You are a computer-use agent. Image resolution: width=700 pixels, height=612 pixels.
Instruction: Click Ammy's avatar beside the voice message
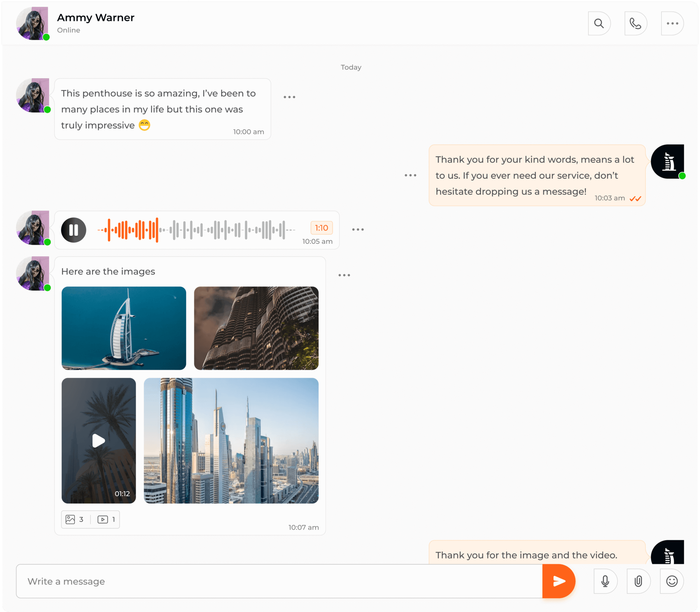click(33, 228)
